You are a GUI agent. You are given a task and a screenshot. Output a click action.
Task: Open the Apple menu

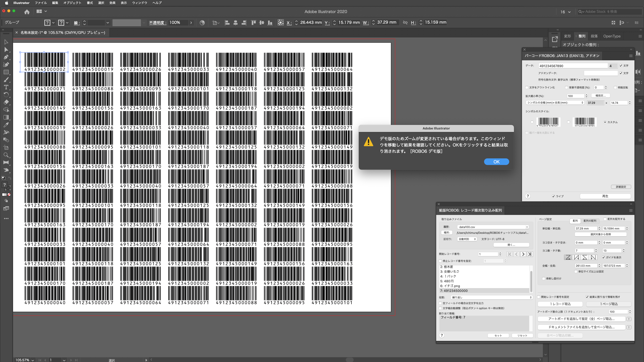coord(7,3)
